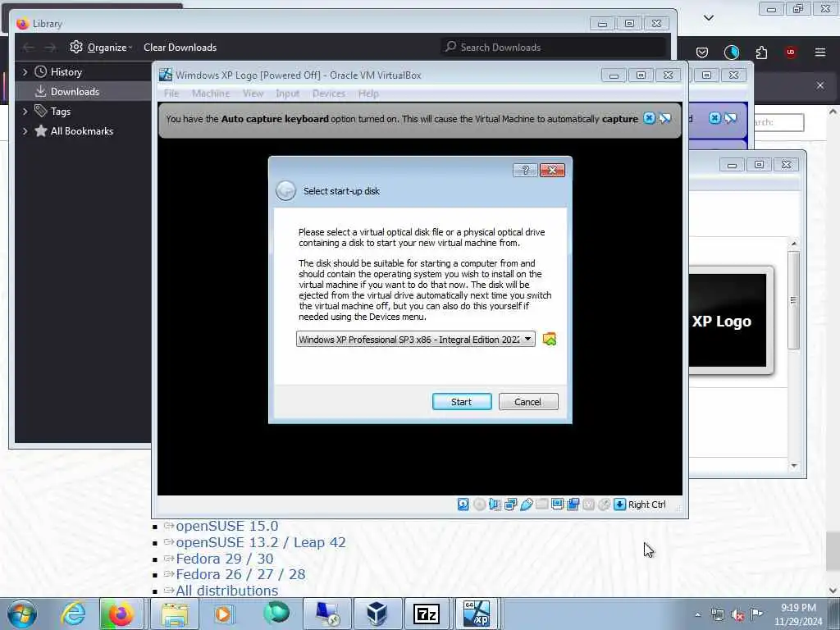Click the CPU virtualization status icon
This screenshot has width=840, height=630.
point(589,504)
